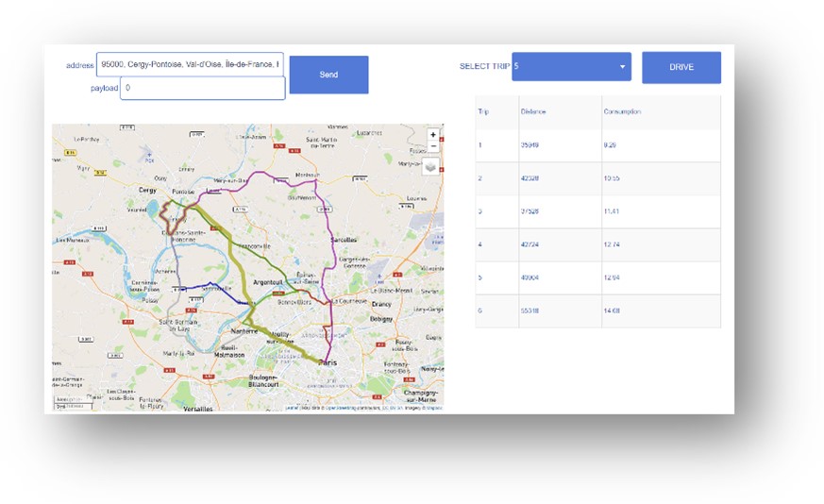The image size is (824, 504).
Task: Click into the payload field
Action: coord(202,88)
